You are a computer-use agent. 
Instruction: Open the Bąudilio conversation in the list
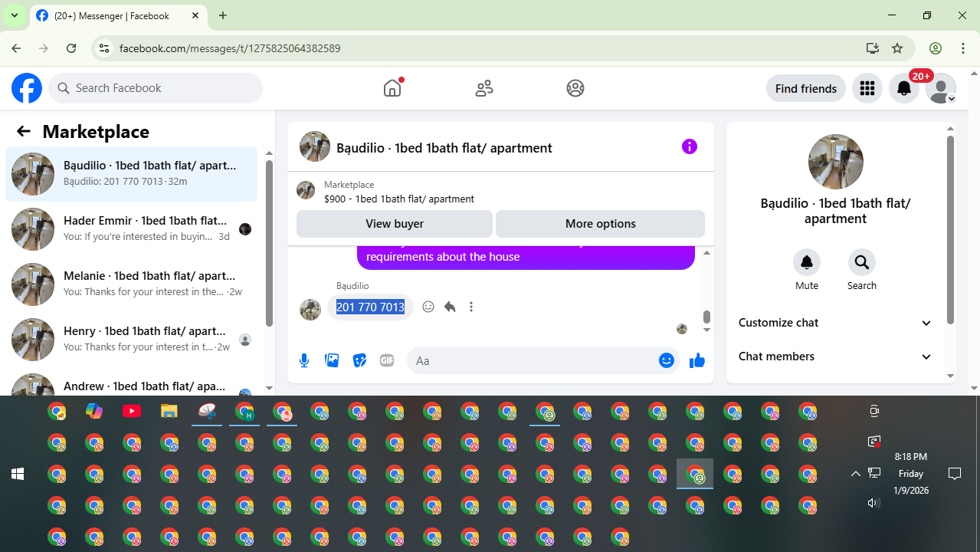coord(132,174)
